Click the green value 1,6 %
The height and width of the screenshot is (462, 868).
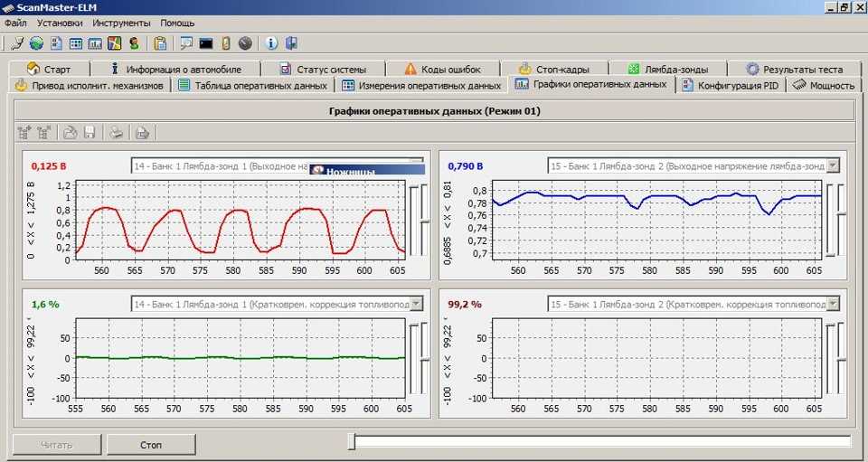(45, 305)
